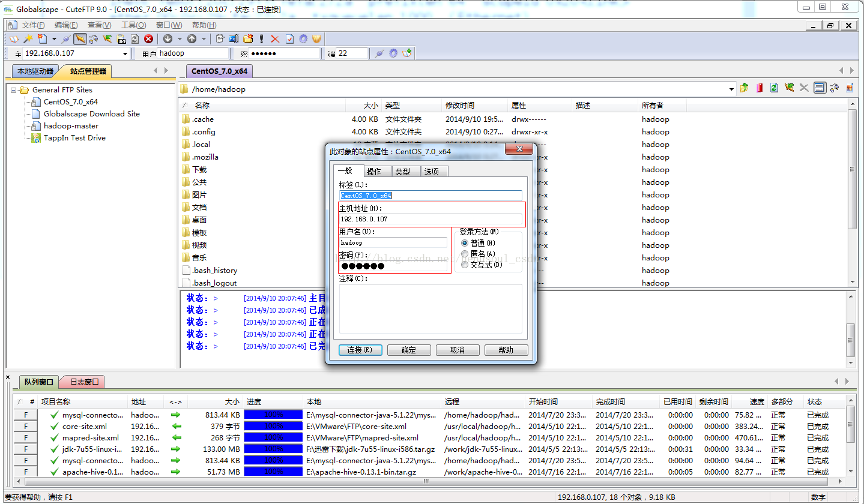The width and height of the screenshot is (864, 504).
Task: Select Globalscape Download Site in the tree
Action: click(x=91, y=114)
